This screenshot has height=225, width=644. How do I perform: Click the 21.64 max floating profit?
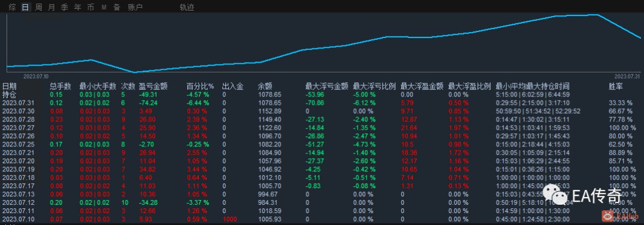pos(409,128)
